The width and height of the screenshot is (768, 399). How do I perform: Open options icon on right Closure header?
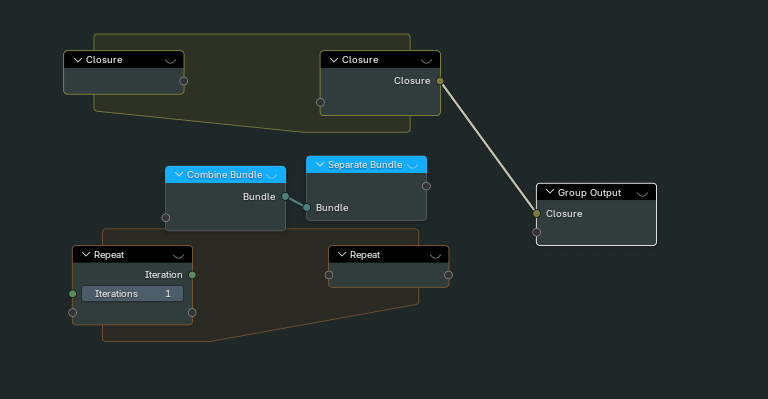(x=427, y=61)
